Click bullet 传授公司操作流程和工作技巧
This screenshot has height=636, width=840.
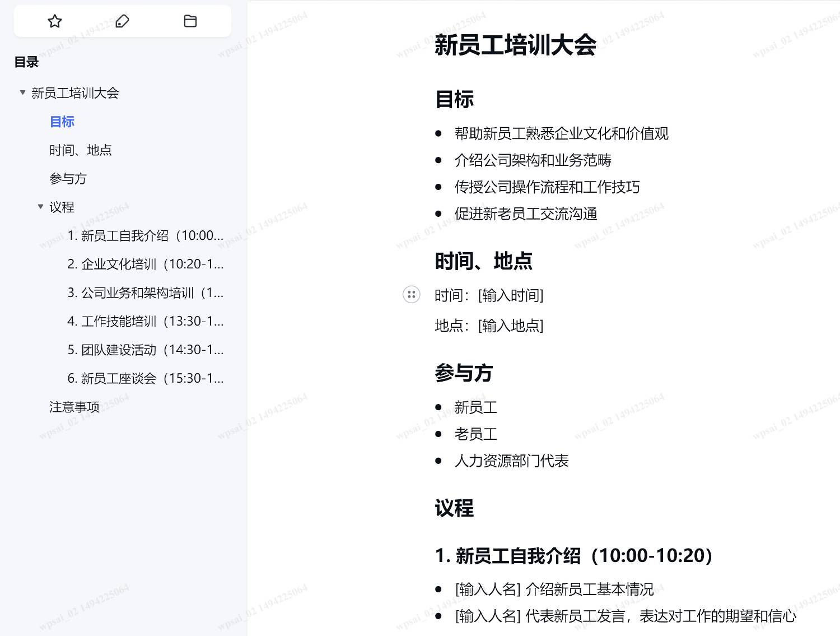[x=547, y=187]
